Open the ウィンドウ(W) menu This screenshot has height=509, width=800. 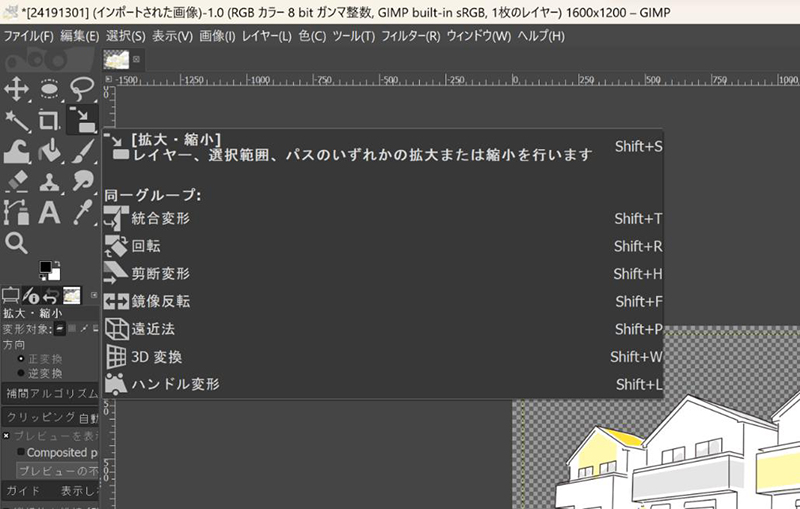(x=479, y=36)
